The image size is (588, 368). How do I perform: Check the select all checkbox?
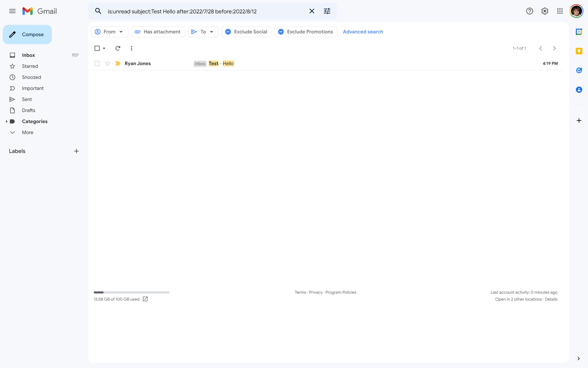click(97, 49)
